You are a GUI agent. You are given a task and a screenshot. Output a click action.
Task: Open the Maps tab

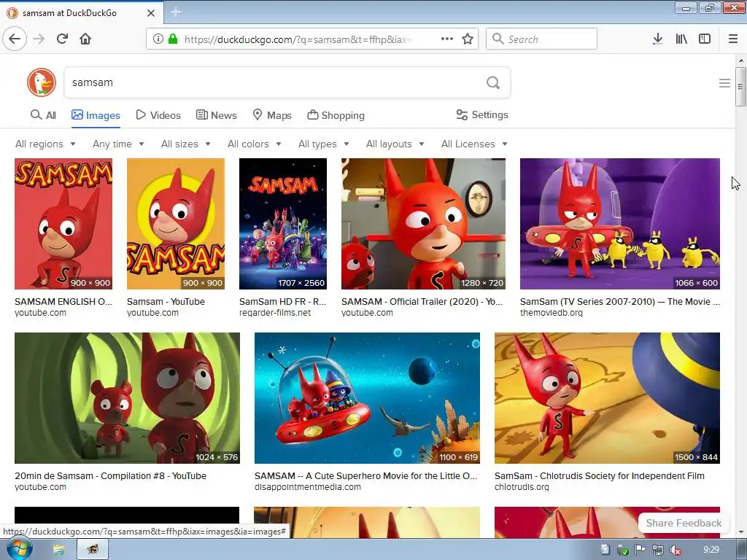point(272,115)
